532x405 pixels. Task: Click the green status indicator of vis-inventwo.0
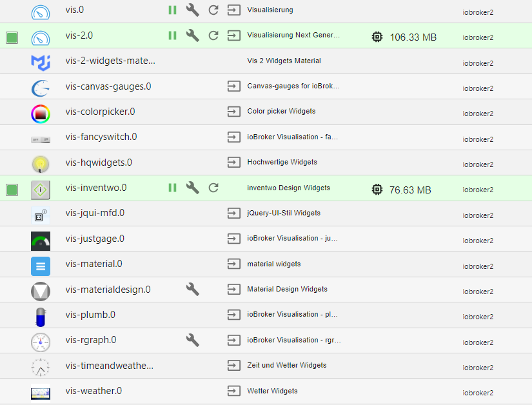click(x=12, y=190)
